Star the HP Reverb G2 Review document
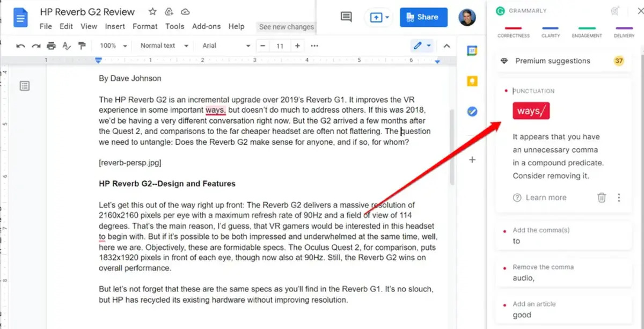Image resolution: width=644 pixels, height=329 pixels. [152, 11]
